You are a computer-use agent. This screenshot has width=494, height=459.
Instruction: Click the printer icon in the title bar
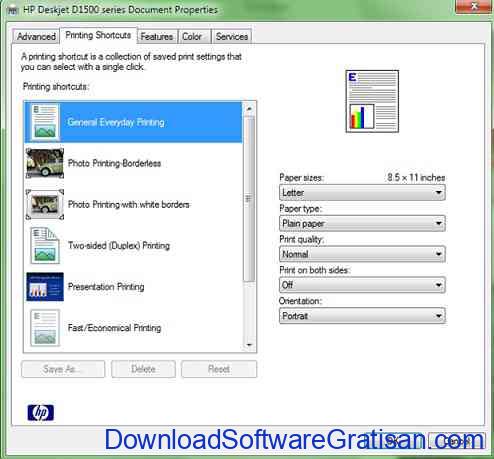[x=12, y=10]
